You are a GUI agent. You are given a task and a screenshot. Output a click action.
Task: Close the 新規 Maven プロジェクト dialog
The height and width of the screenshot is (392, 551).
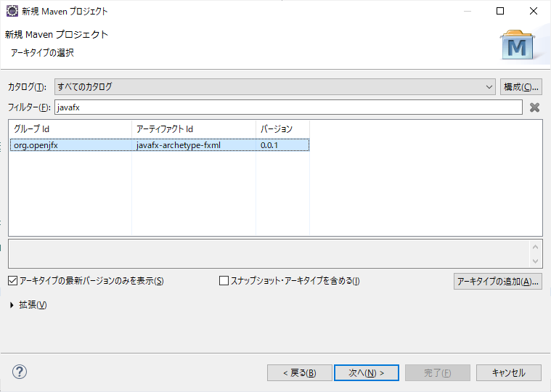pos(534,11)
